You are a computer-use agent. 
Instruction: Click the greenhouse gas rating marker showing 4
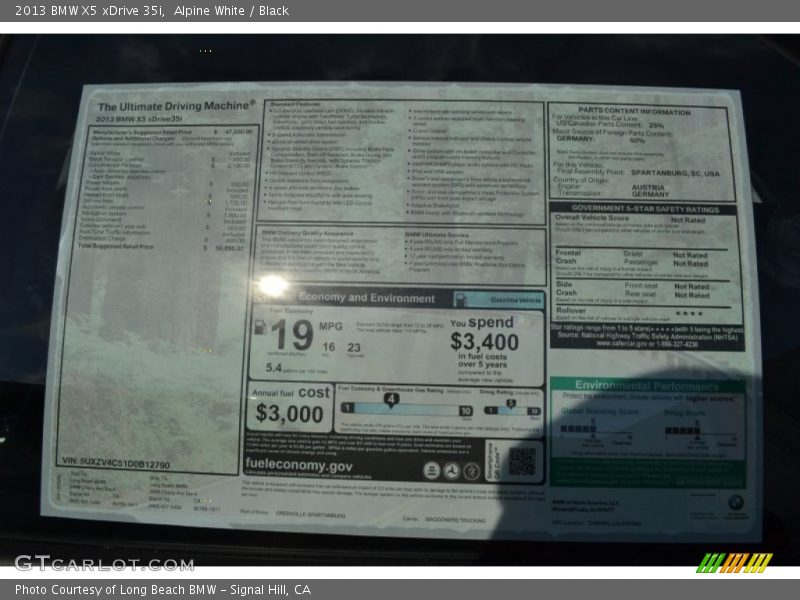click(391, 399)
